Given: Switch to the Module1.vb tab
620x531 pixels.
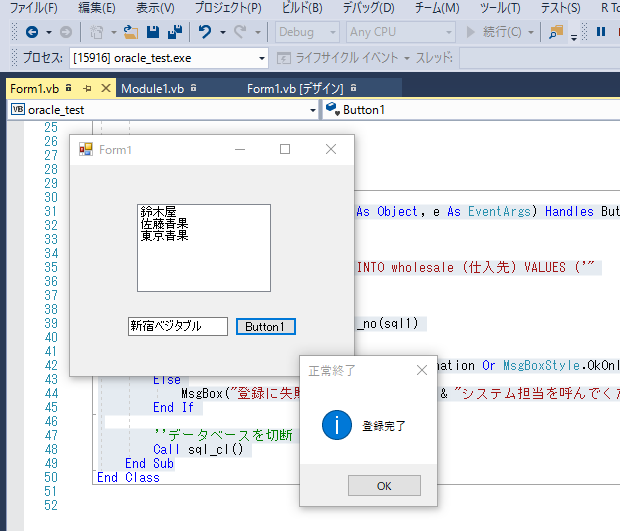Looking at the screenshot, I should coord(152,88).
